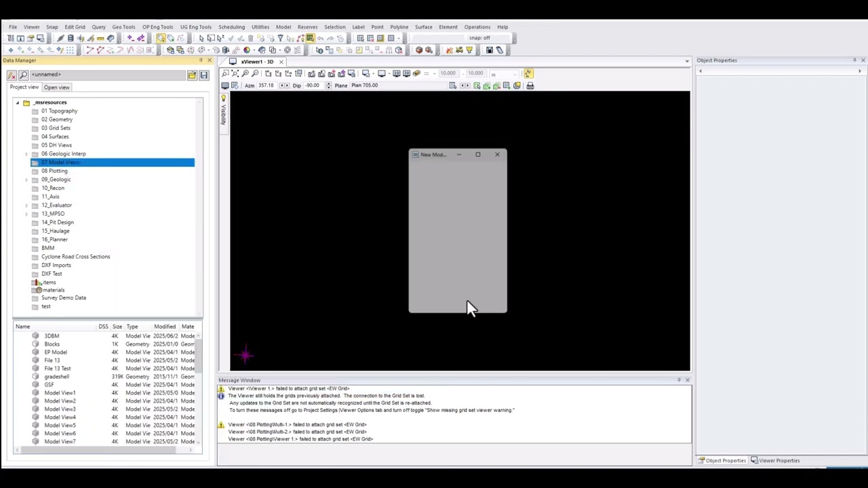Image resolution: width=868 pixels, height=488 pixels.
Task: Click the filter funnel icon in top toolbar
Action: (469, 50)
